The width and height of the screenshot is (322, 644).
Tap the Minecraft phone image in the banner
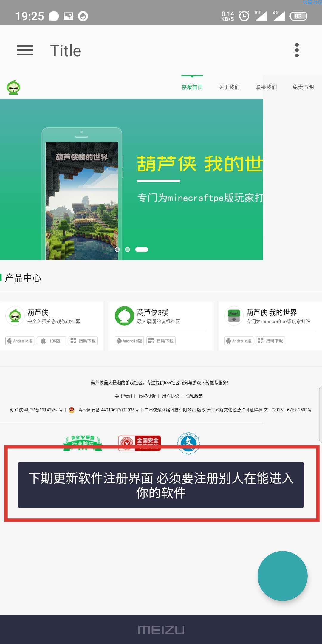[x=82, y=194]
